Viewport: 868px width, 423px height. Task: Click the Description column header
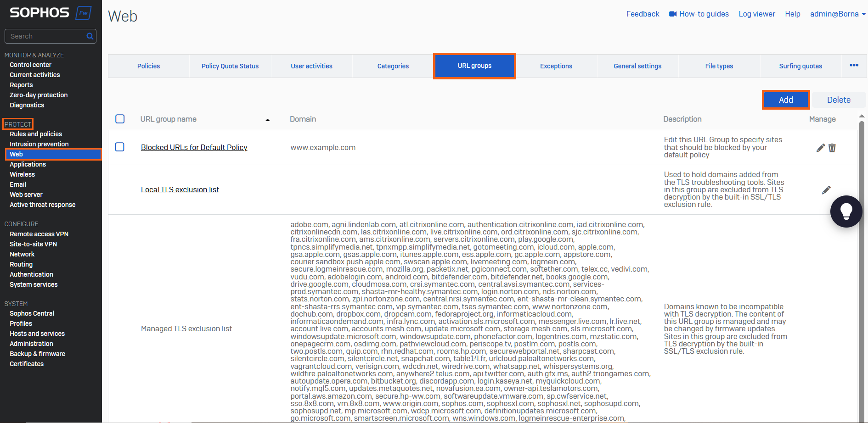click(x=682, y=119)
